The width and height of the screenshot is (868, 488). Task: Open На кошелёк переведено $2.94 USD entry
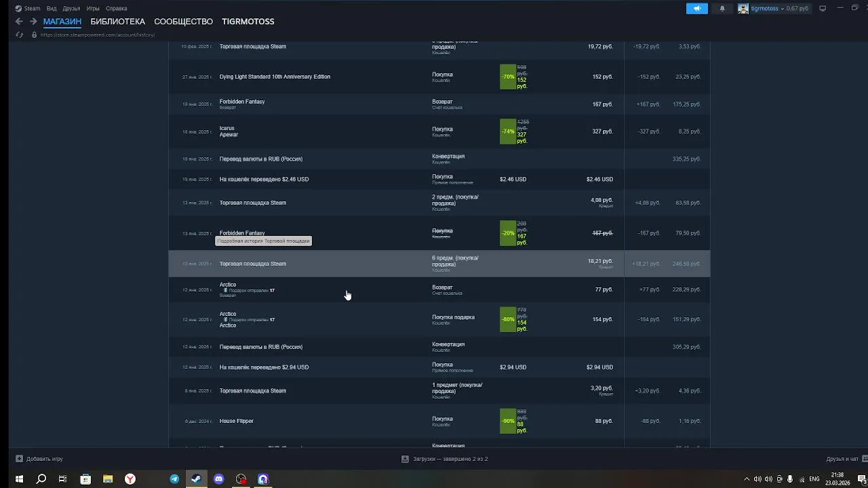click(x=439, y=367)
